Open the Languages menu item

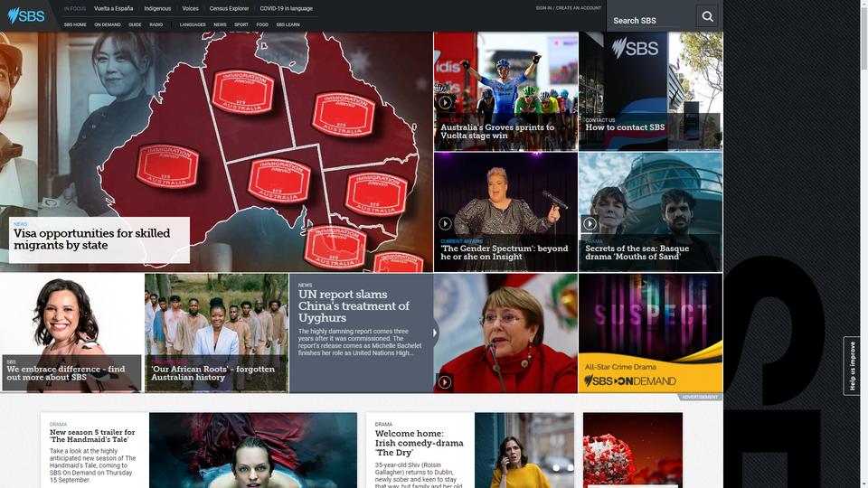[x=193, y=25]
